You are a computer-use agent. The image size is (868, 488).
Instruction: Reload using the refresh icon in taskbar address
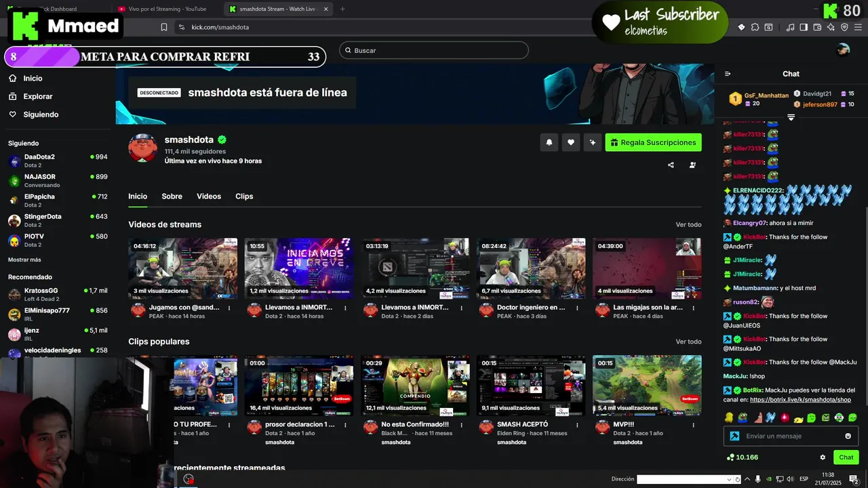pos(738,479)
